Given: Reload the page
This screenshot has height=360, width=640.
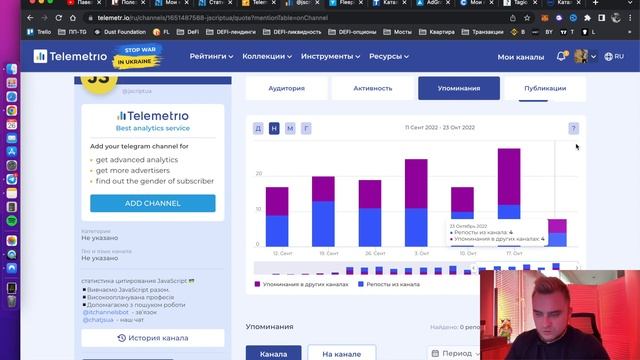Looking at the screenshot, I should click(58, 18).
